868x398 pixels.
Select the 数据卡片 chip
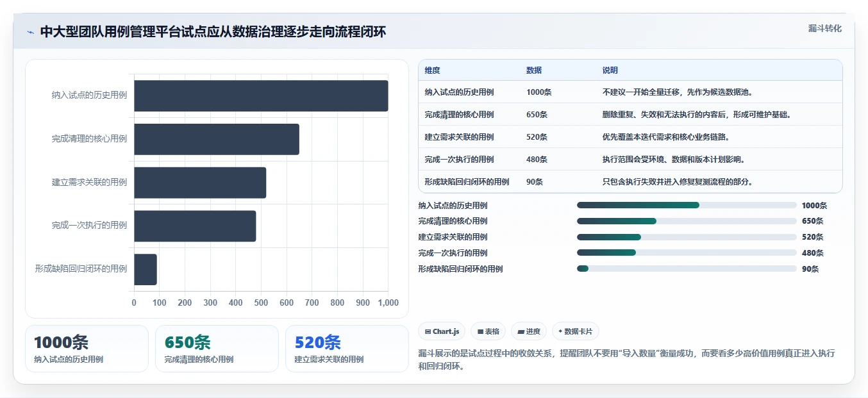(576, 331)
